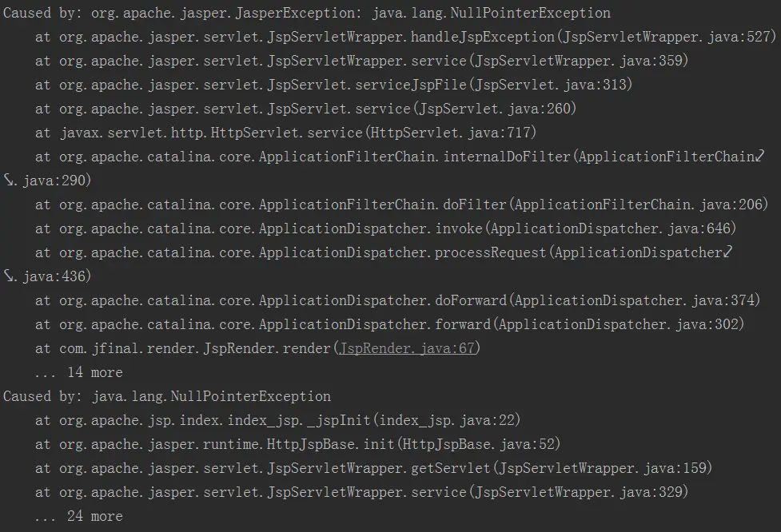The height and width of the screenshot is (532, 781).
Task: Click the HttpJspBase.init (HttpJspBase.java:52) frame
Action: [298, 444]
